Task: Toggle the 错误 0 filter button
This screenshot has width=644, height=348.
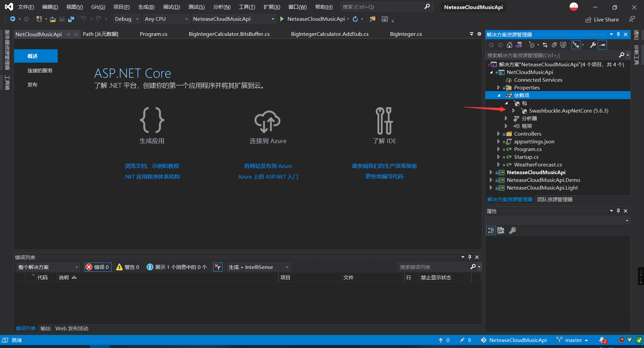Action: 98,267
